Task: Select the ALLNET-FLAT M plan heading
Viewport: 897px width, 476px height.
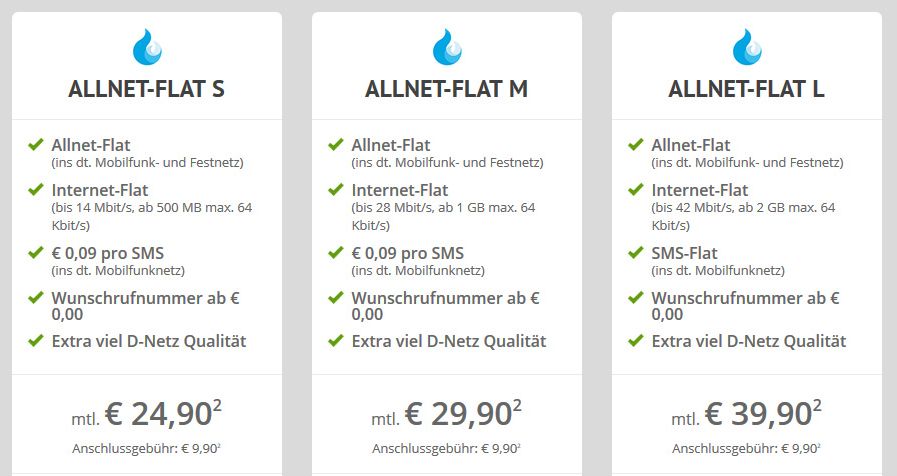Action: (x=447, y=89)
